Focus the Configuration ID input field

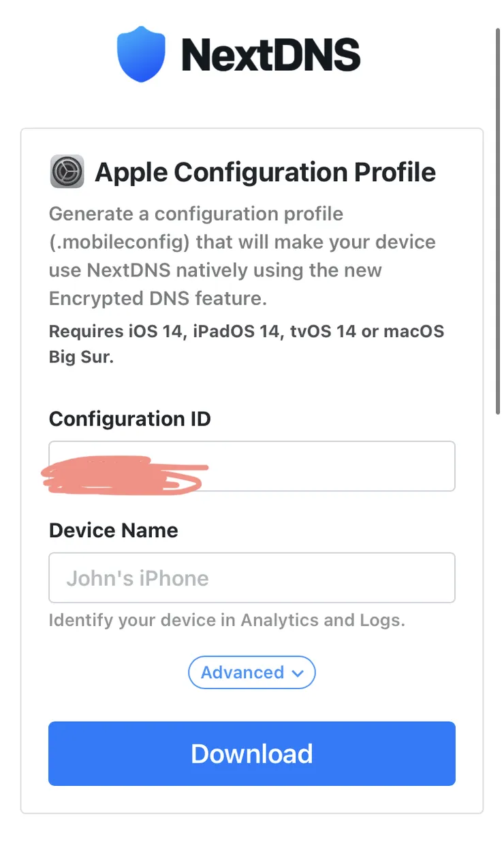[252, 466]
